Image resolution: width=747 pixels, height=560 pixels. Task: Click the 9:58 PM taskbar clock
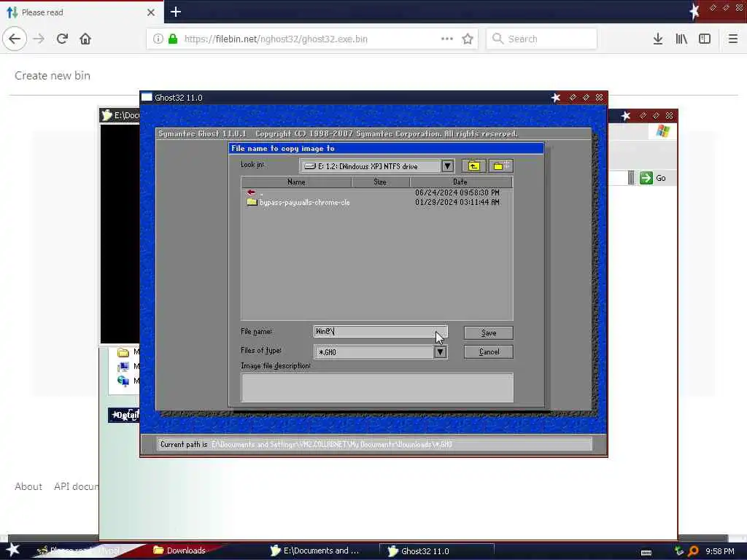pos(720,551)
